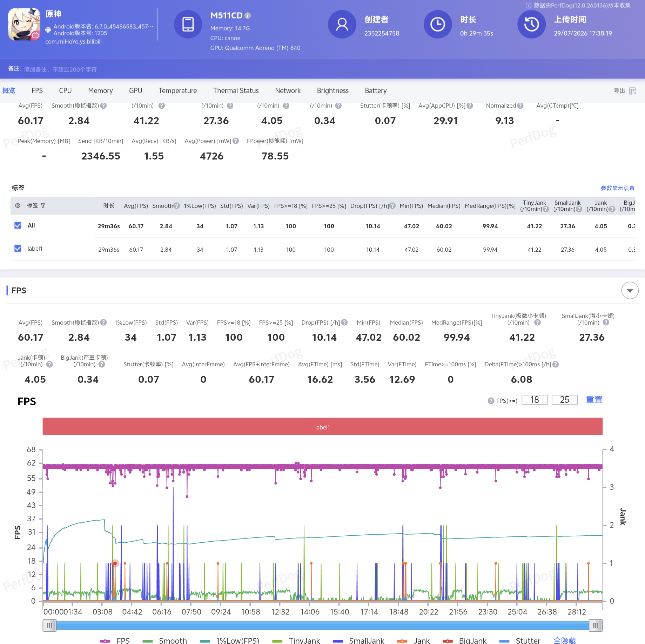This screenshot has width=645, height=644.
Task: Click the filter icon beside 标签 header
Action: (x=43, y=205)
